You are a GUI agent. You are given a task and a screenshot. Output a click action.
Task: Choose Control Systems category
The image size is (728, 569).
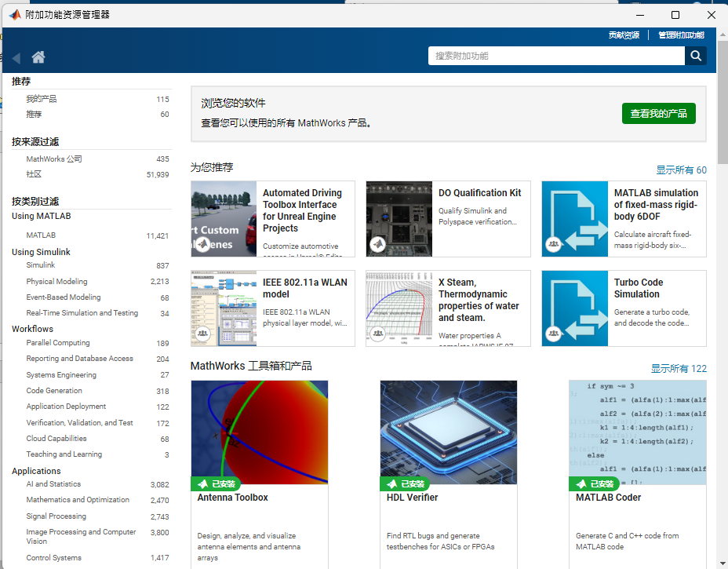[x=54, y=558]
